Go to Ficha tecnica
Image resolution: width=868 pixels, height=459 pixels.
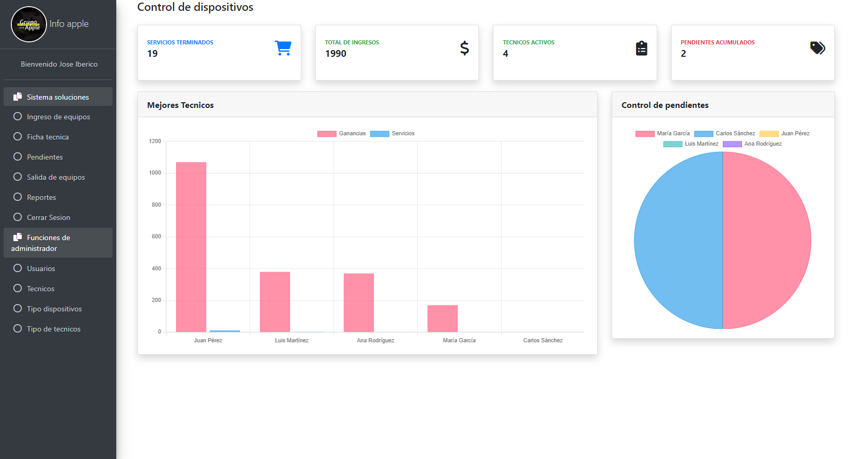click(58, 137)
